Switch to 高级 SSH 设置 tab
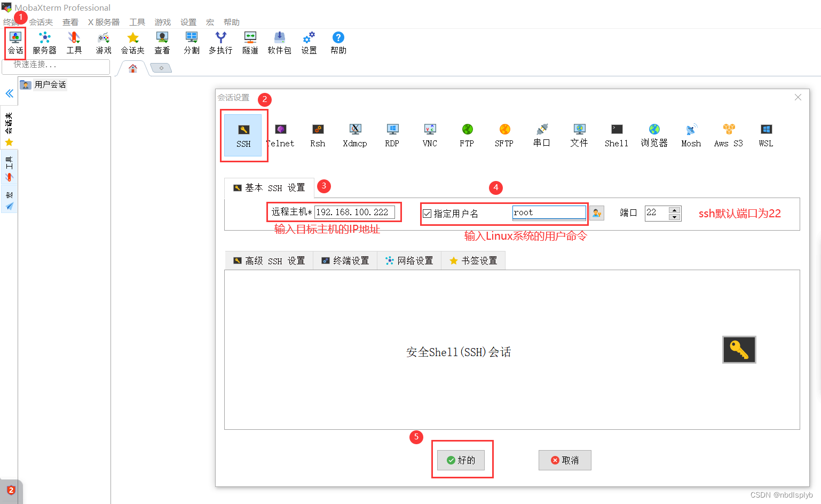 [269, 261]
